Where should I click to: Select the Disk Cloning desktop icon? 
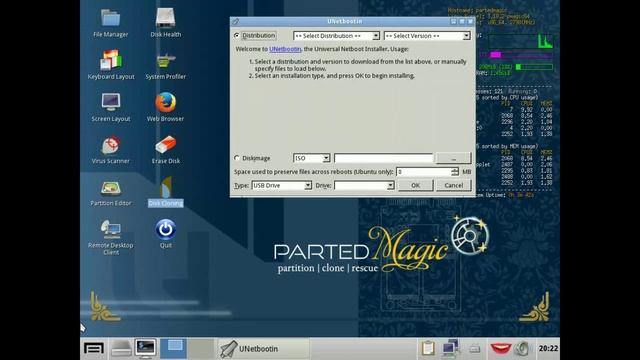tap(165, 192)
